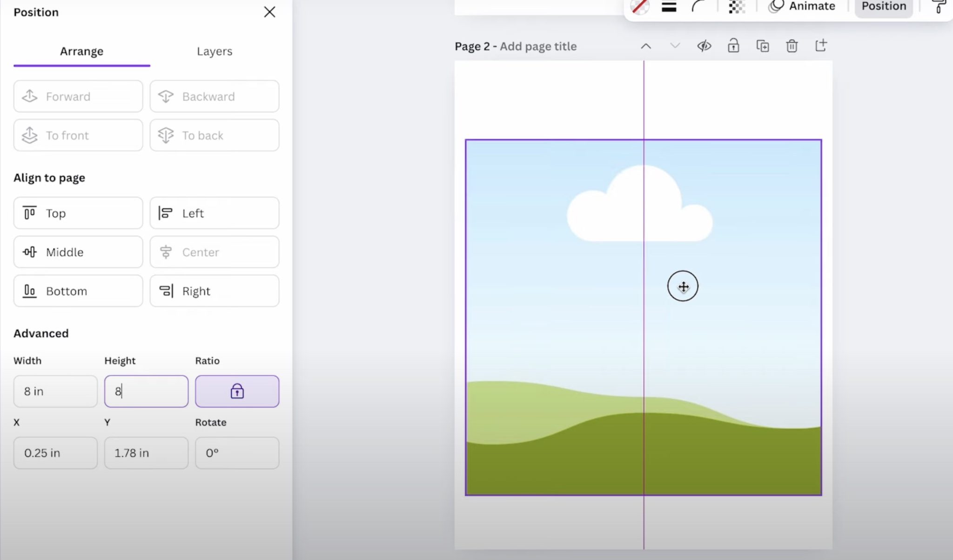Click the copy style paint roller

(x=938, y=7)
